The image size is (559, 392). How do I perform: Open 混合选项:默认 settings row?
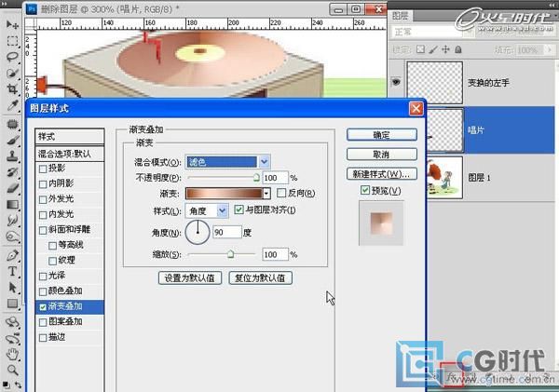point(70,154)
